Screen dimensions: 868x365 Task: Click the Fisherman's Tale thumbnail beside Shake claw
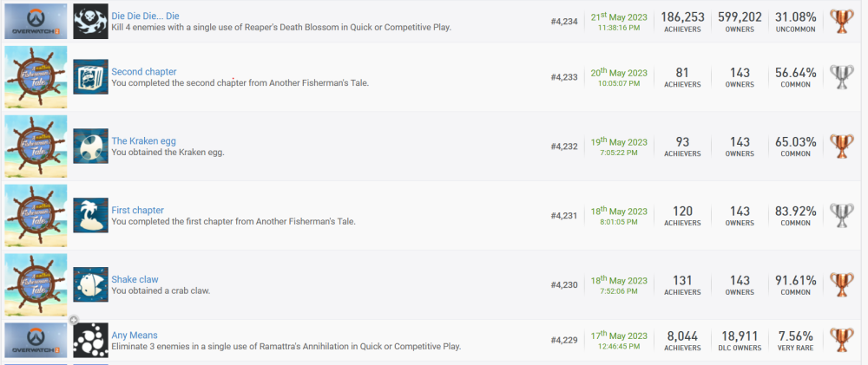tap(36, 284)
